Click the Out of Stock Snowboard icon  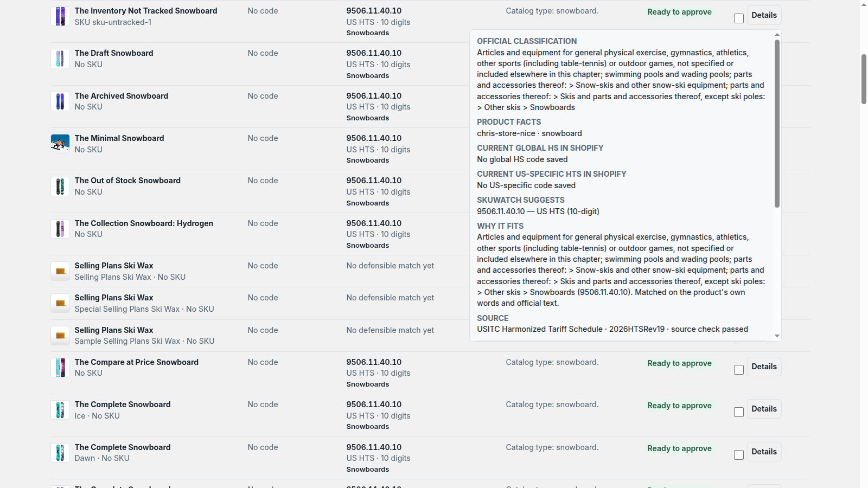point(60,187)
